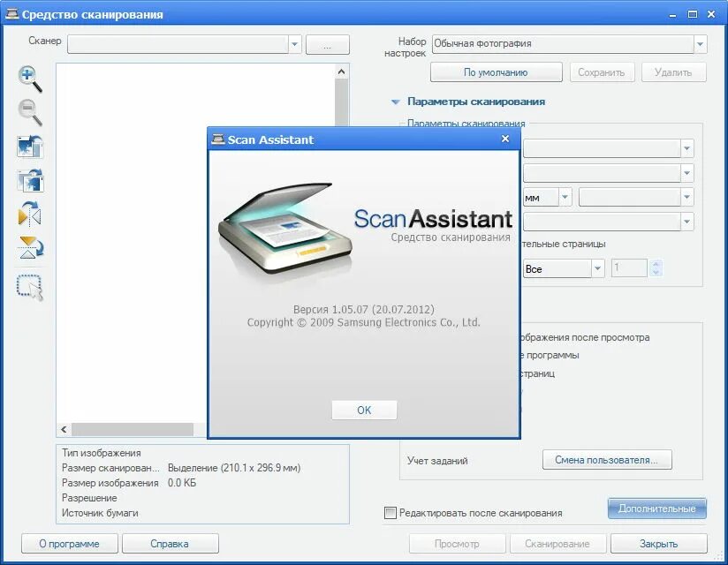Minimize the Средство сканирования window

(x=672, y=14)
